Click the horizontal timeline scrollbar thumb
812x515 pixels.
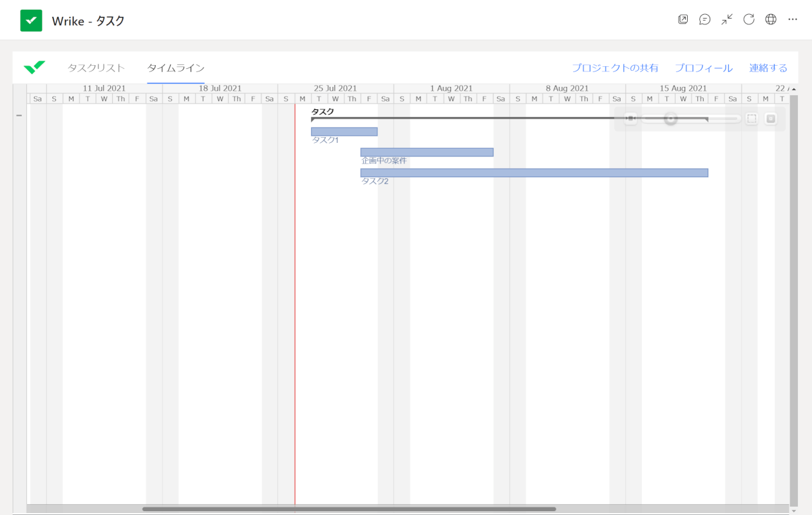point(349,509)
